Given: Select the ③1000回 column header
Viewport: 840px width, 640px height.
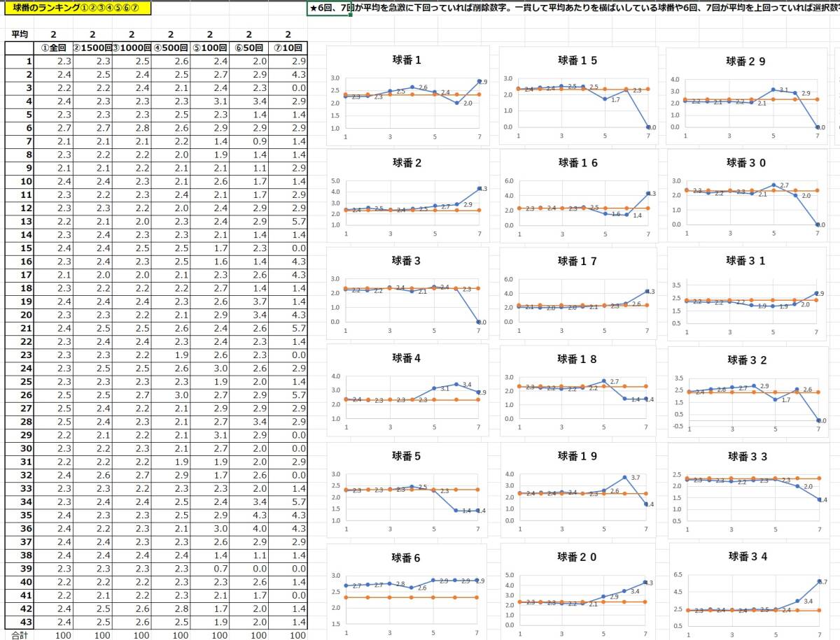Looking at the screenshot, I should (132, 48).
